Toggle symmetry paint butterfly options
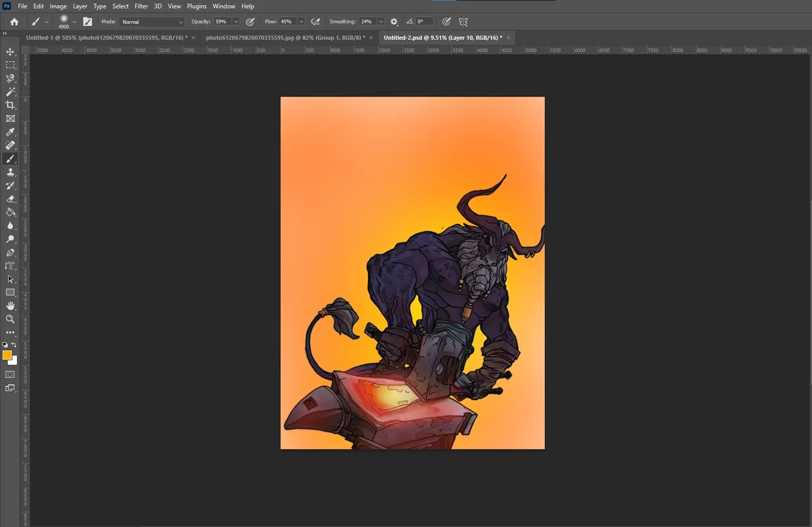812x527 pixels. (x=463, y=22)
